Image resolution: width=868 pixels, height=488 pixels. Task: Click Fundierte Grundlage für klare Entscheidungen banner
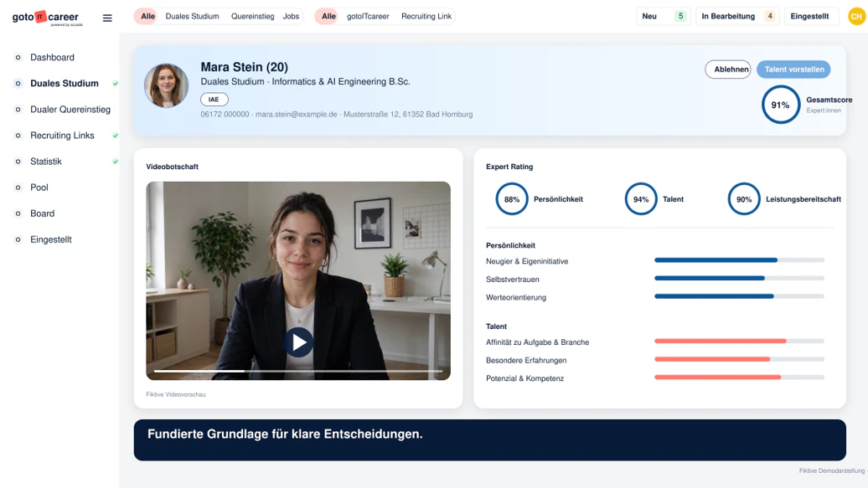(x=490, y=439)
